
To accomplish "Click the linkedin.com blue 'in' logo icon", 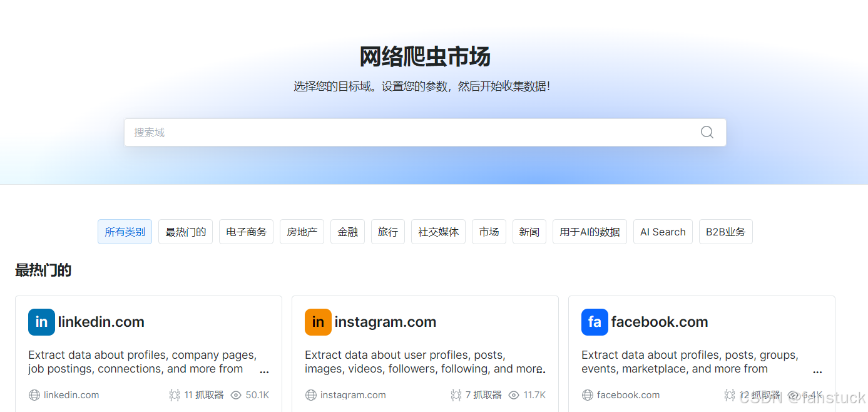I will pos(41,322).
